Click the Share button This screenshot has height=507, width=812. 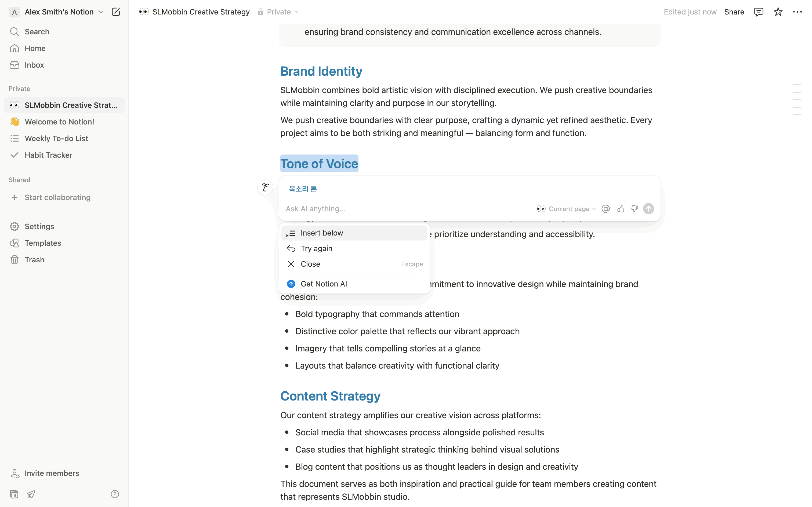click(734, 12)
